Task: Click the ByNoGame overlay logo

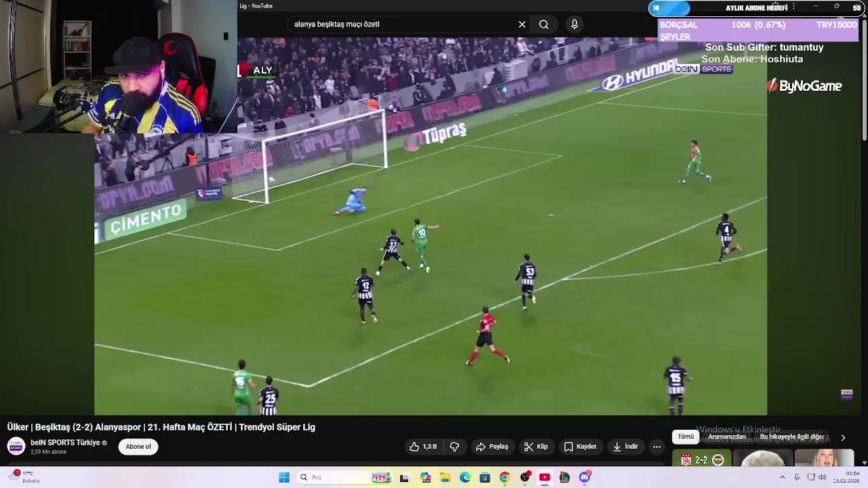Action: click(x=804, y=86)
